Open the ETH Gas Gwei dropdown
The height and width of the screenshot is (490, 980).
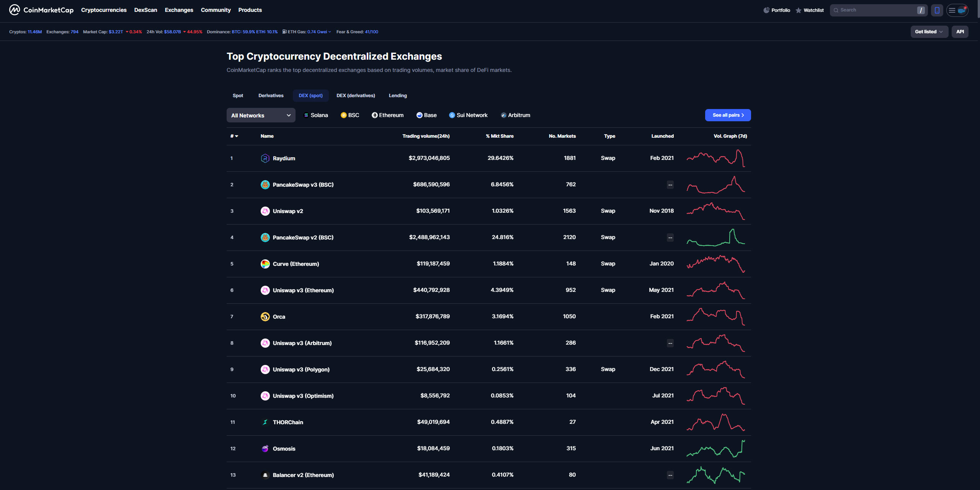(330, 32)
